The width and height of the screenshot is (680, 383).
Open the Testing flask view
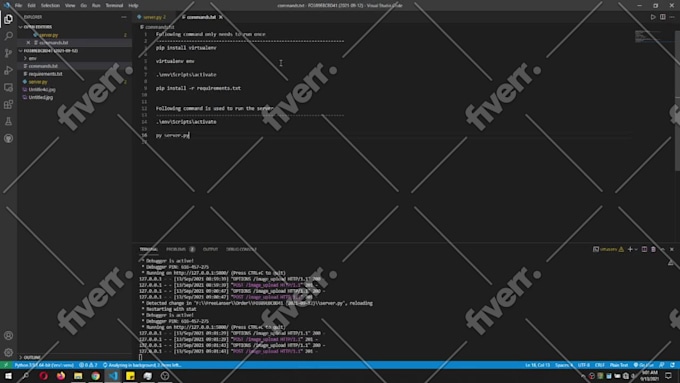pyautogui.click(x=8, y=121)
